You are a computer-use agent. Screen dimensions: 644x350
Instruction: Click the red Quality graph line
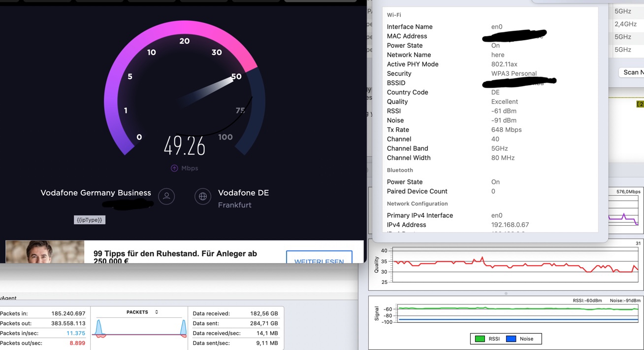pyautogui.click(x=515, y=265)
